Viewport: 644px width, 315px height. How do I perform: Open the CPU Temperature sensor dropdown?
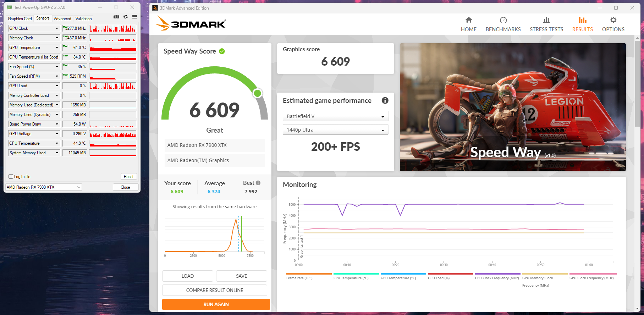point(57,143)
